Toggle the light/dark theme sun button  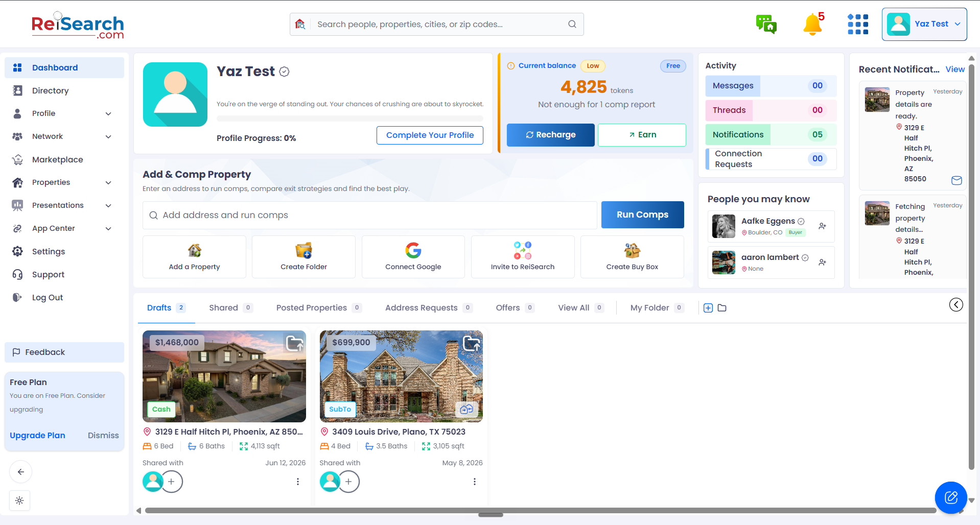tap(19, 500)
